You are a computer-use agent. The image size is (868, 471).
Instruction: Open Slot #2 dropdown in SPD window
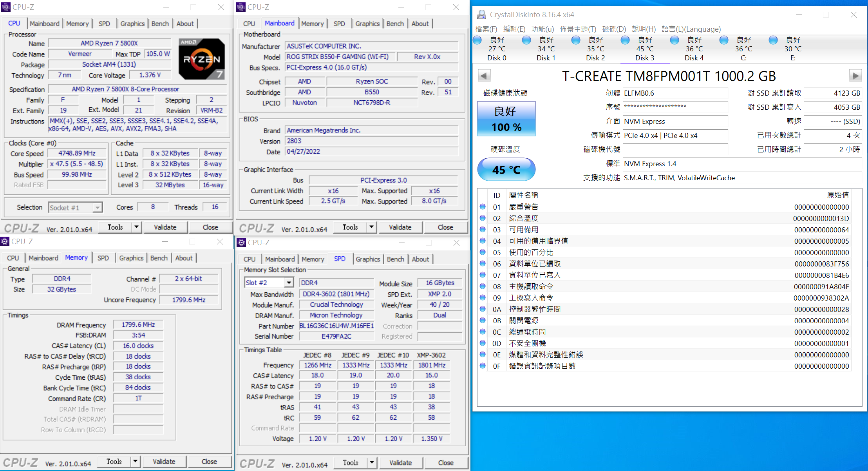point(289,283)
